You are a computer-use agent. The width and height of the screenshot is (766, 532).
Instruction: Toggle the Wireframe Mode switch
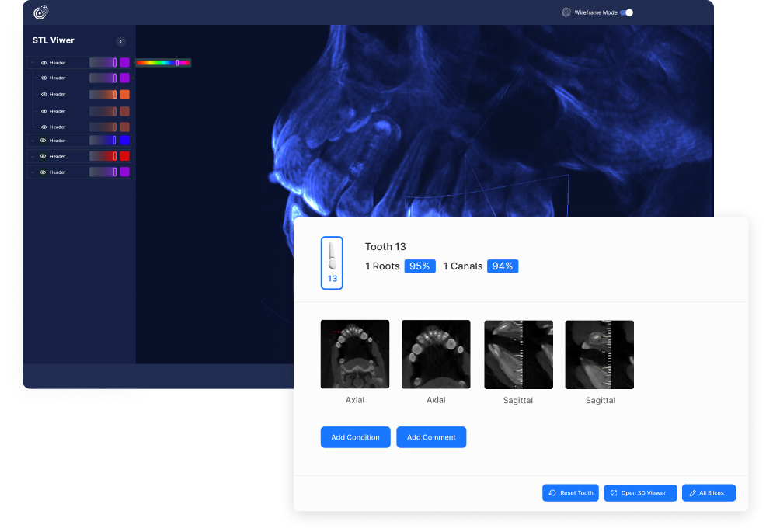coord(627,12)
